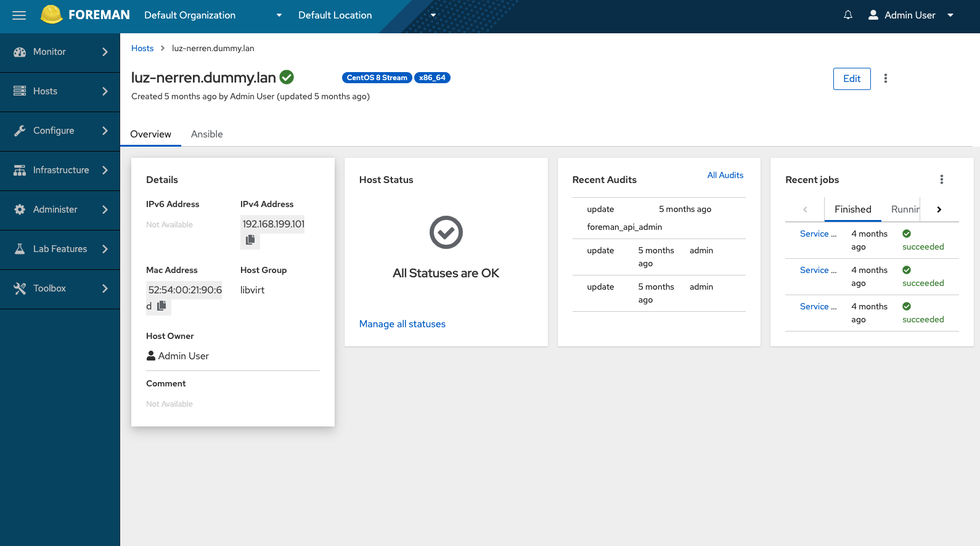Screen dimensions: 980x546
Task: Copy the MAC address to clipboard
Action: pyautogui.click(x=161, y=306)
